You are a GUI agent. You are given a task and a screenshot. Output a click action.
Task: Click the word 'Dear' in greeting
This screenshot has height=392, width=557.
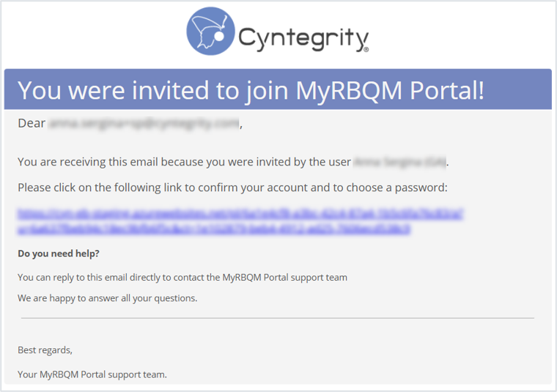click(x=32, y=123)
